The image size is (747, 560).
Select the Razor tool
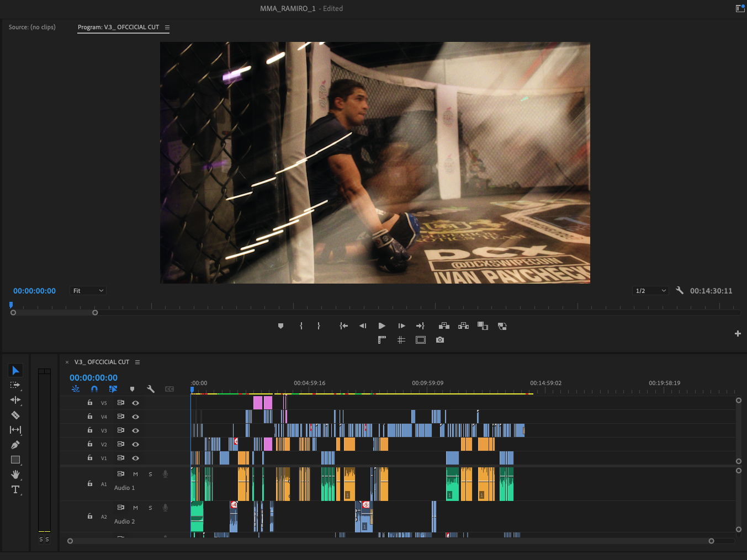tap(15, 415)
